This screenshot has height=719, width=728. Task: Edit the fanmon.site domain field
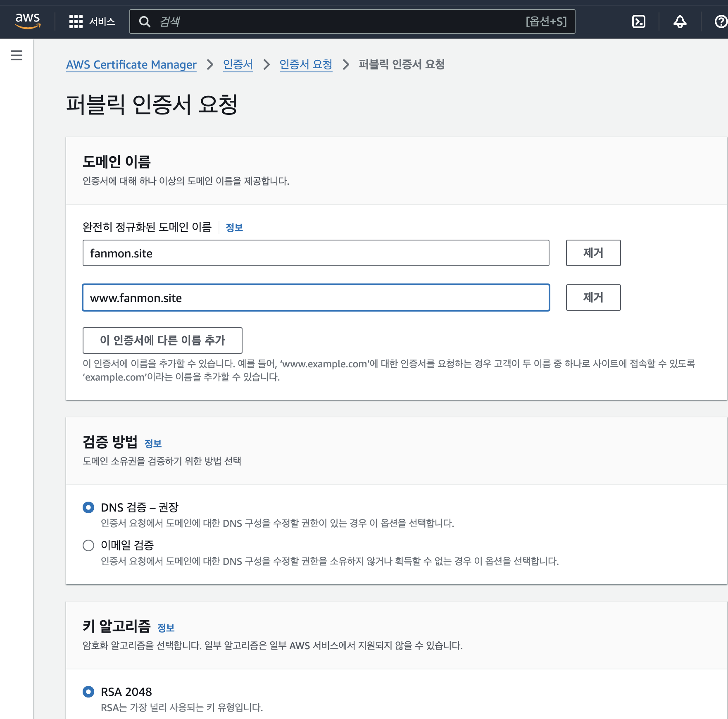pyautogui.click(x=316, y=253)
